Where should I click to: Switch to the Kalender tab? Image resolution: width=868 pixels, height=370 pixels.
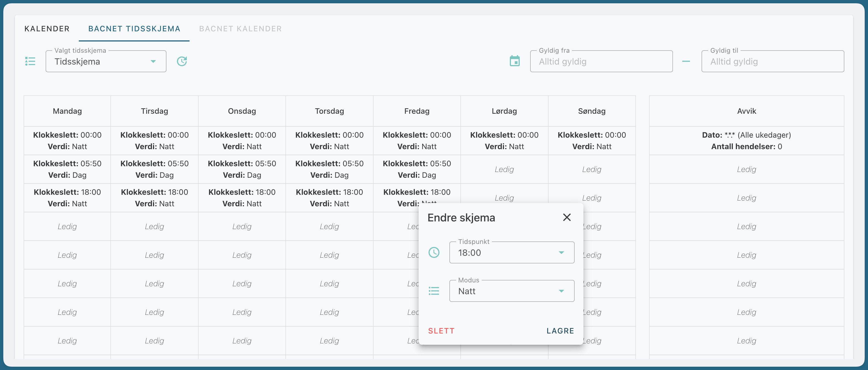coord(47,29)
